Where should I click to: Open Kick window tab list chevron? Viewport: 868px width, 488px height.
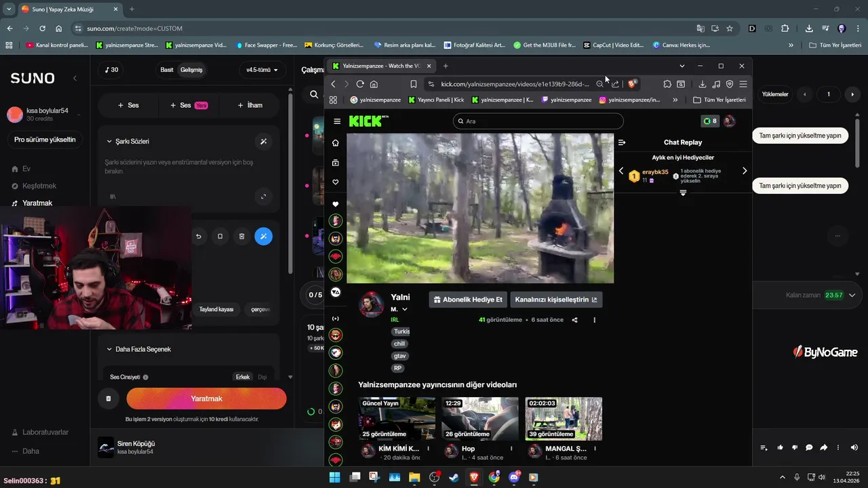(x=682, y=66)
